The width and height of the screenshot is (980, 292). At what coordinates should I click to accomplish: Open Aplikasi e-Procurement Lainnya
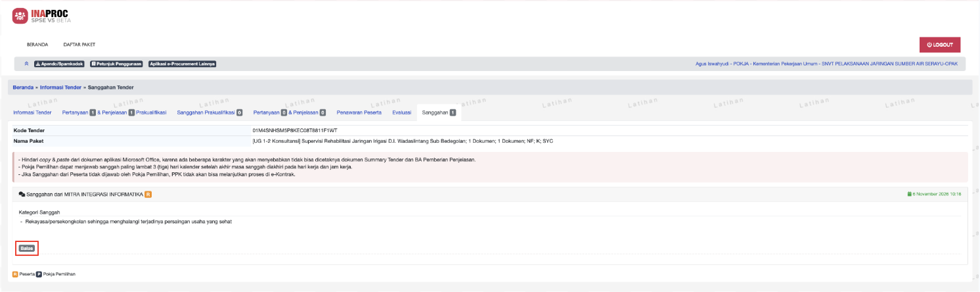(183, 64)
